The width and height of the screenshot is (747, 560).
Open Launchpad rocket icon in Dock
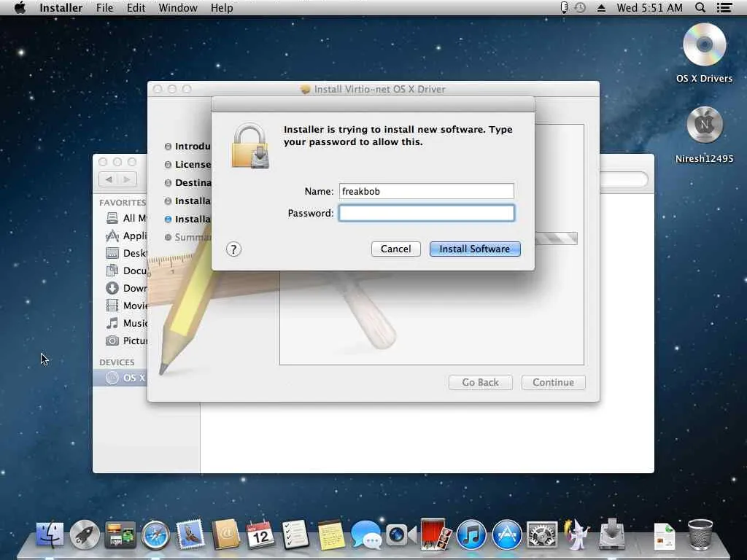[x=85, y=534]
